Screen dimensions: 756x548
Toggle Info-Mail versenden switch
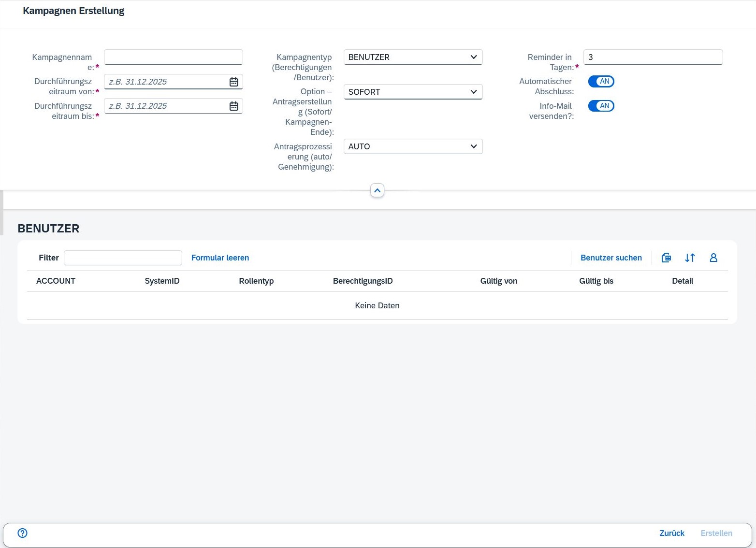coord(601,106)
